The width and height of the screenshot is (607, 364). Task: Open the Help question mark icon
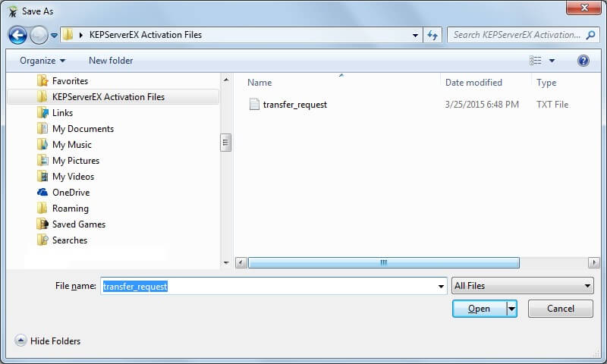coord(583,61)
